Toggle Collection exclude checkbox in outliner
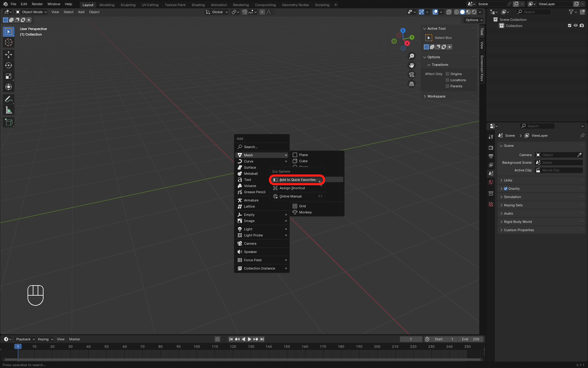 tap(570, 26)
